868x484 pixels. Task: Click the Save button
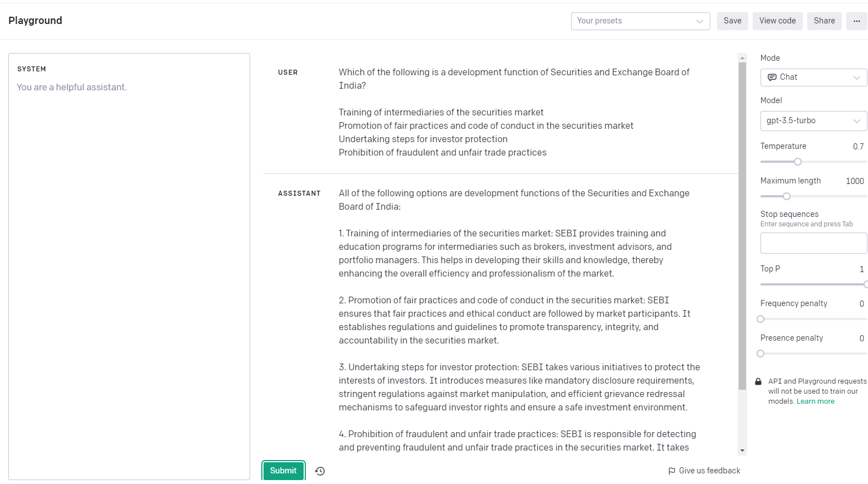(x=732, y=21)
